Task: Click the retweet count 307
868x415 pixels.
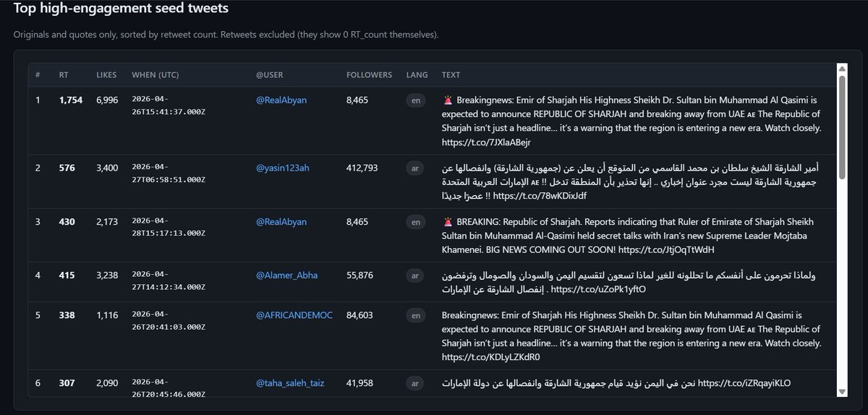Action: click(x=67, y=383)
